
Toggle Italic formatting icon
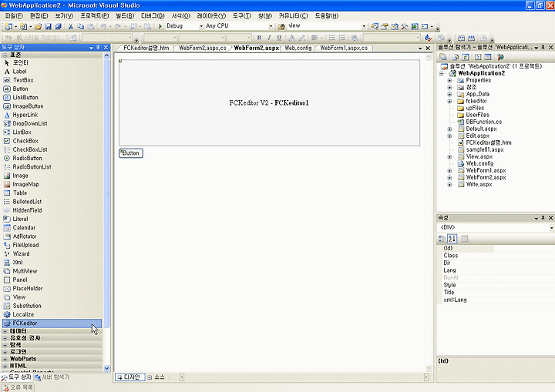point(269,38)
